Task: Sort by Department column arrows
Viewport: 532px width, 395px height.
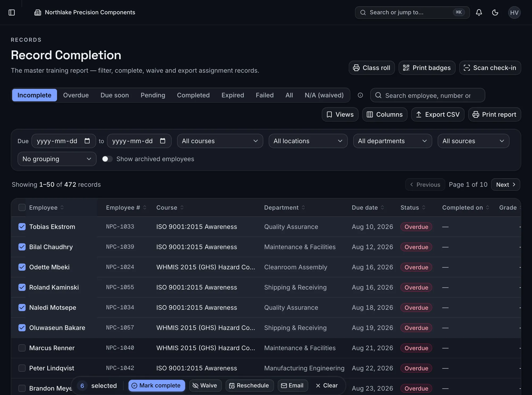Action: coord(303,208)
